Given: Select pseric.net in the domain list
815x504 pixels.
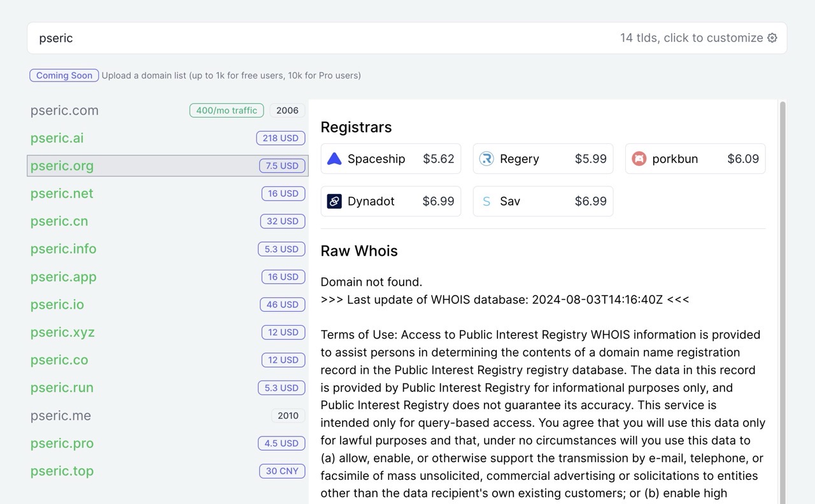Looking at the screenshot, I should (167, 193).
